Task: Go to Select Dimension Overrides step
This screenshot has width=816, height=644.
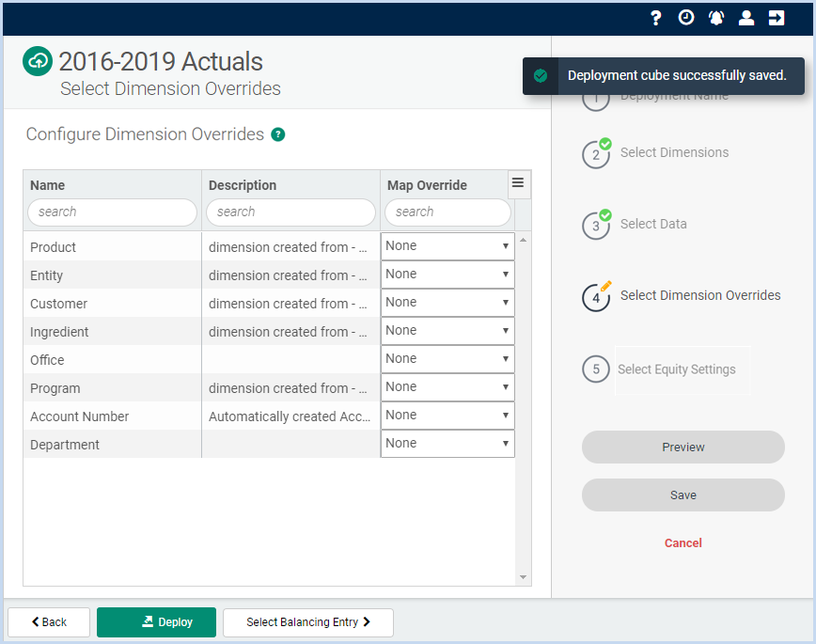Action: [700, 295]
